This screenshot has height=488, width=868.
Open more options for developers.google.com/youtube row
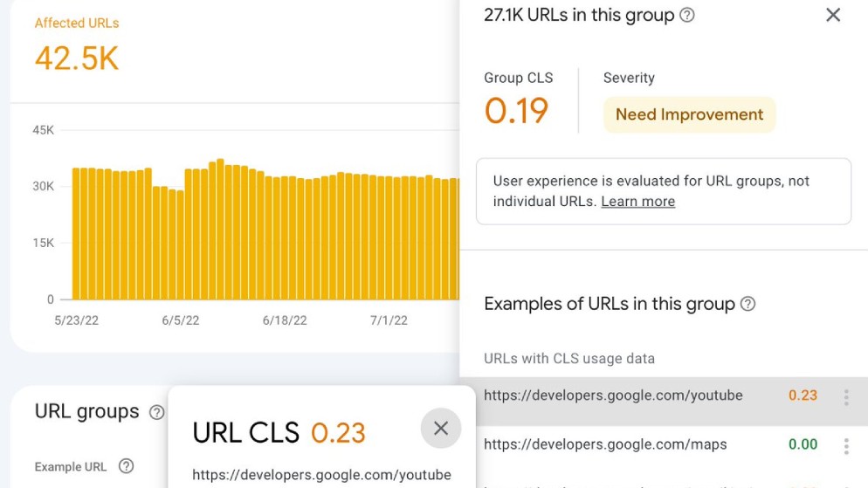click(846, 397)
